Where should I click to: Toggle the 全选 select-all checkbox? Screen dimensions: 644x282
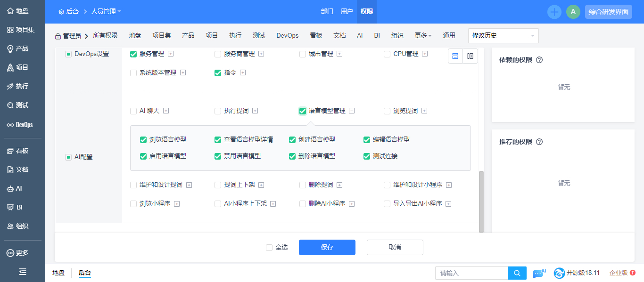269,248
